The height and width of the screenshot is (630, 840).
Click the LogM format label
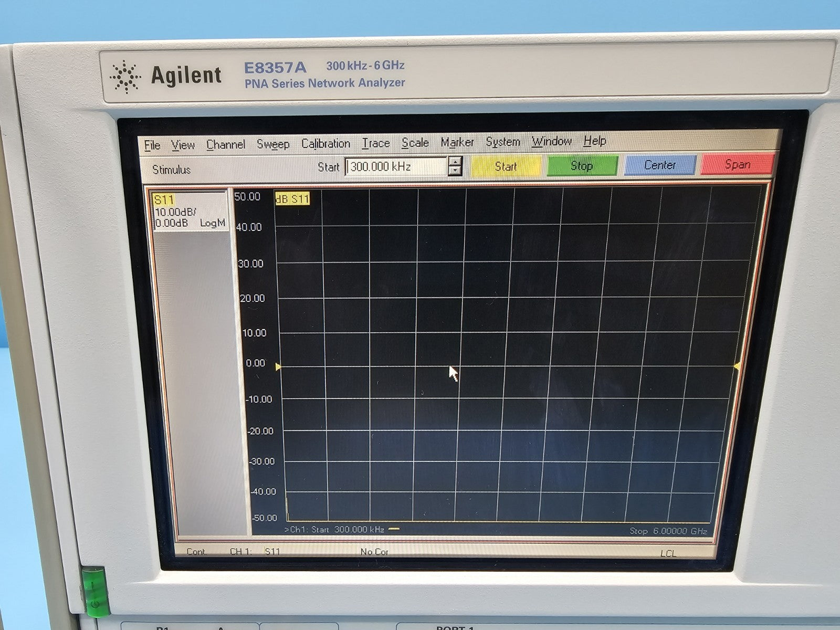[x=212, y=223]
